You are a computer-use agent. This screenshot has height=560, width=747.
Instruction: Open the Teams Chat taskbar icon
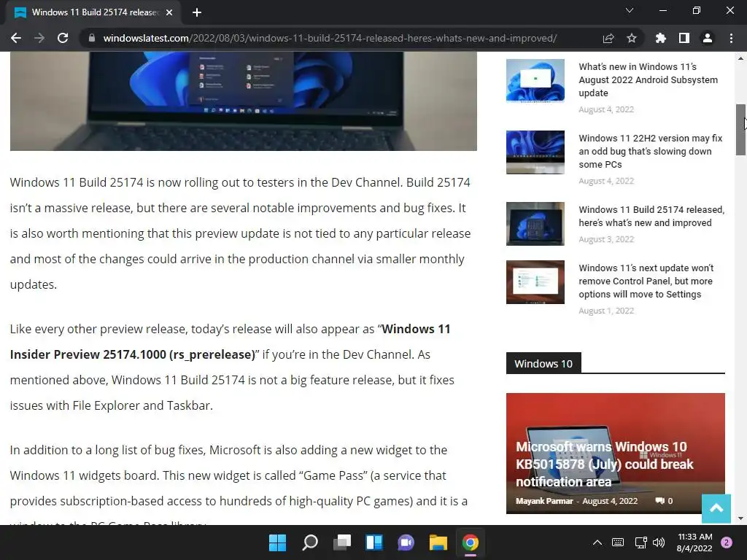(x=406, y=542)
